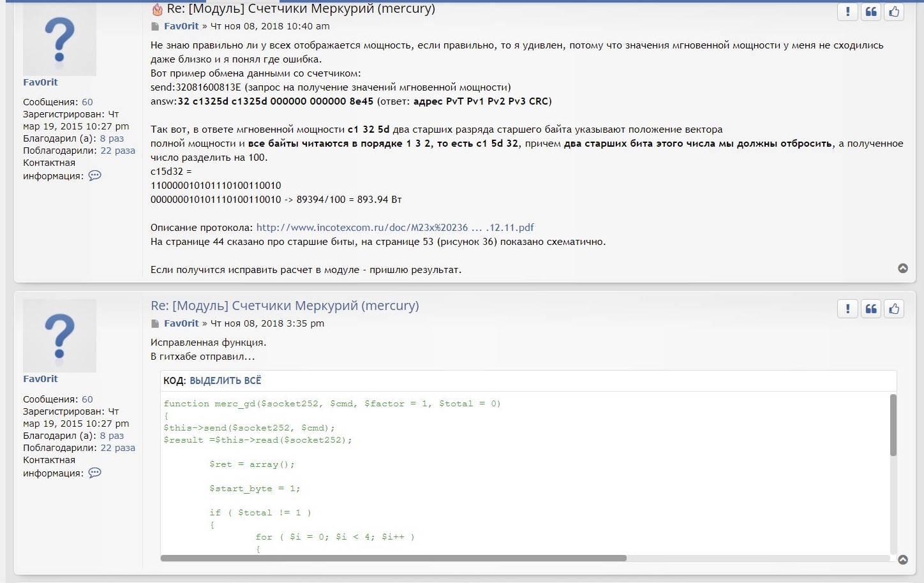This screenshot has height=583, width=924.
Task: Report the first post with exclamation icon
Action: click(x=847, y=12)
